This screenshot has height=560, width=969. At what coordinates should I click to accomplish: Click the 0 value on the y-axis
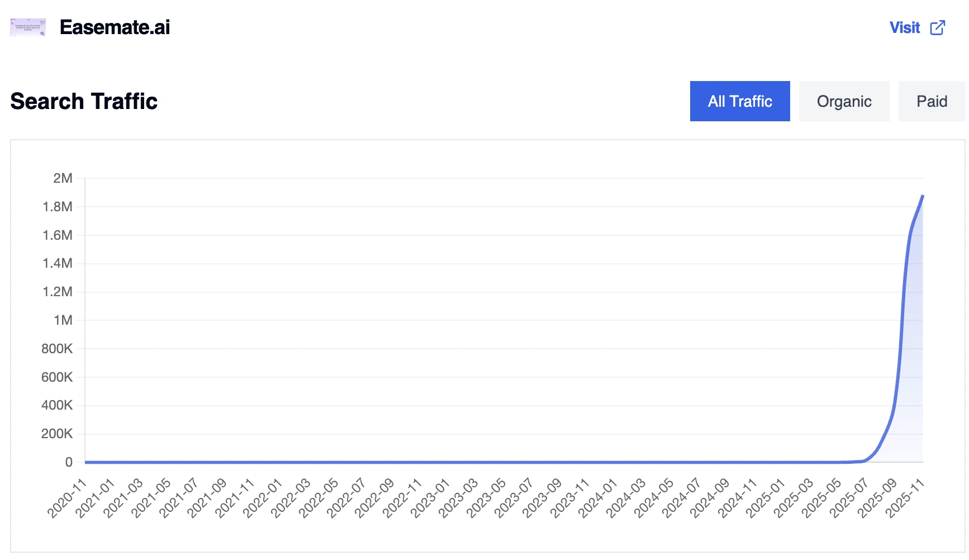click(x=67, y=462)
